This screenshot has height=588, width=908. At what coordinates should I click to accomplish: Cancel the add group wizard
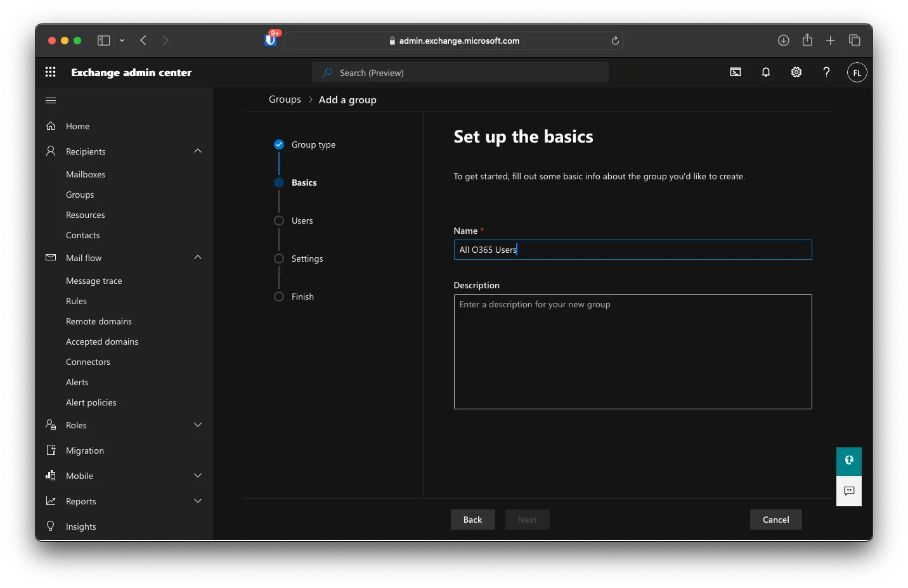[x=776, y=520]
